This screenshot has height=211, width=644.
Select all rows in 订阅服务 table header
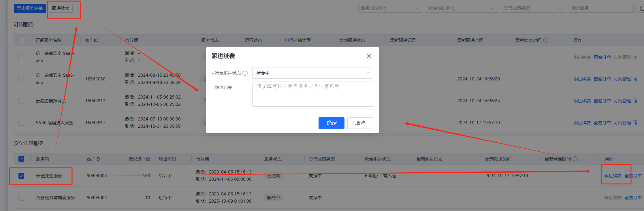click(x=21, y=40)
